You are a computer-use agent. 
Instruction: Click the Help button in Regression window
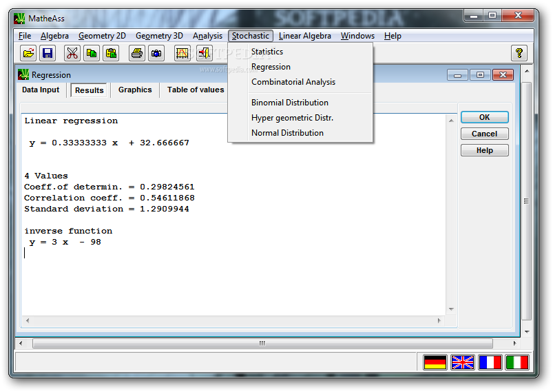click(x=485, y=150)
